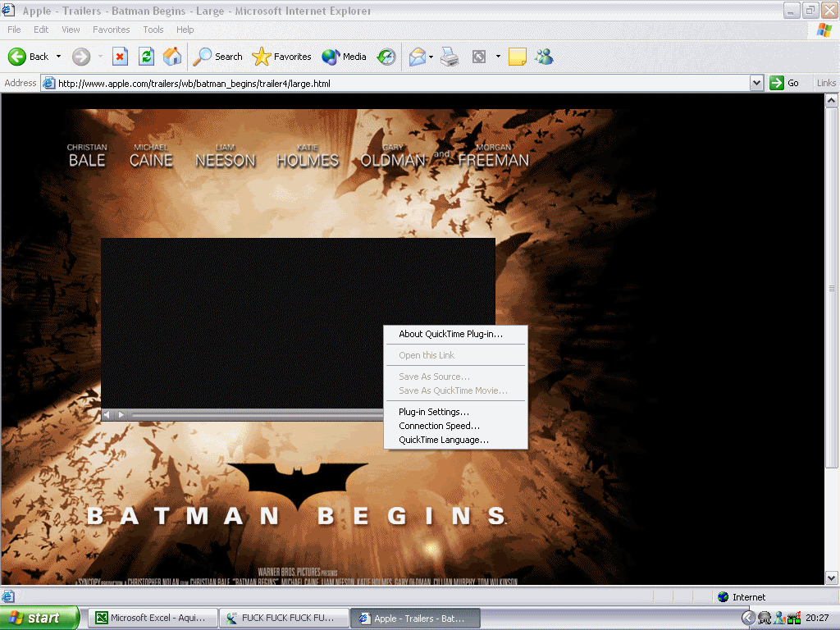Click the Links toolbar label
The width and height of the screenshot is (840, 630).
click(826, 83)
